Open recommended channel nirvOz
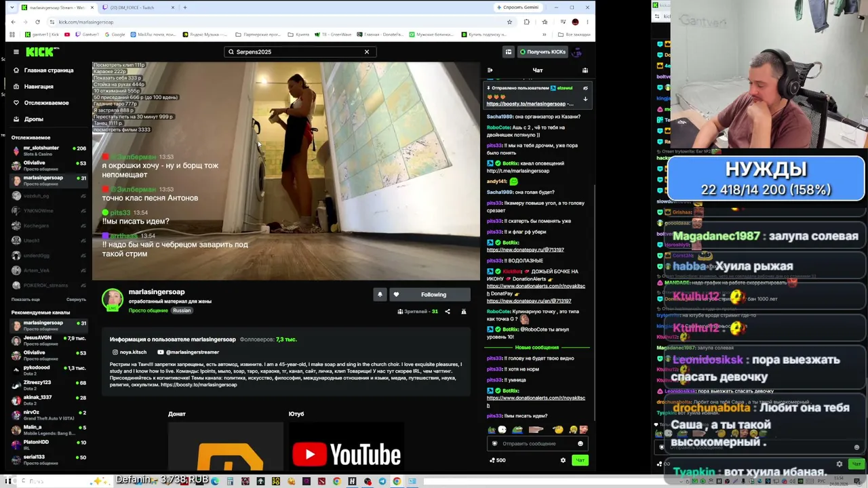The height and width of the screenshot is (488, 868). 49,415
